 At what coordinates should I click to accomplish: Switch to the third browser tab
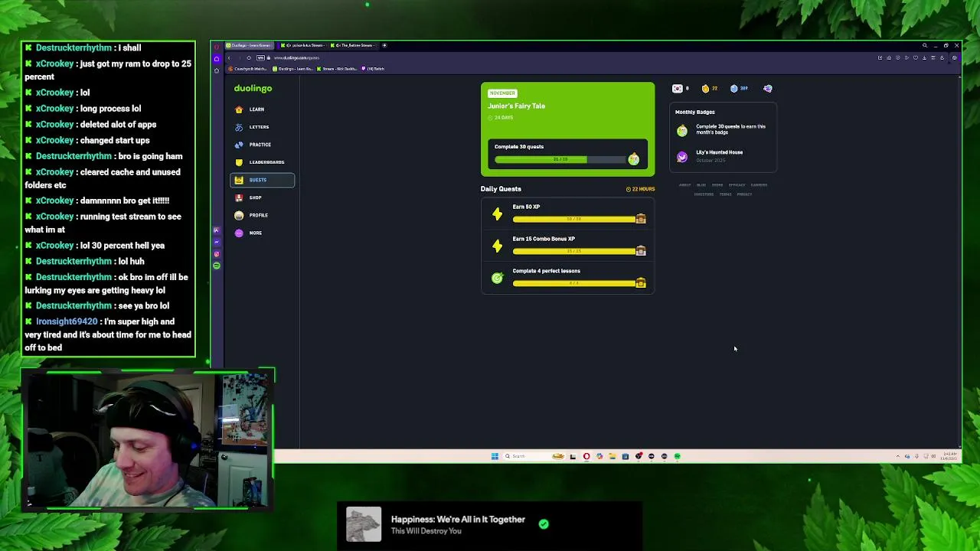[354, 46]
